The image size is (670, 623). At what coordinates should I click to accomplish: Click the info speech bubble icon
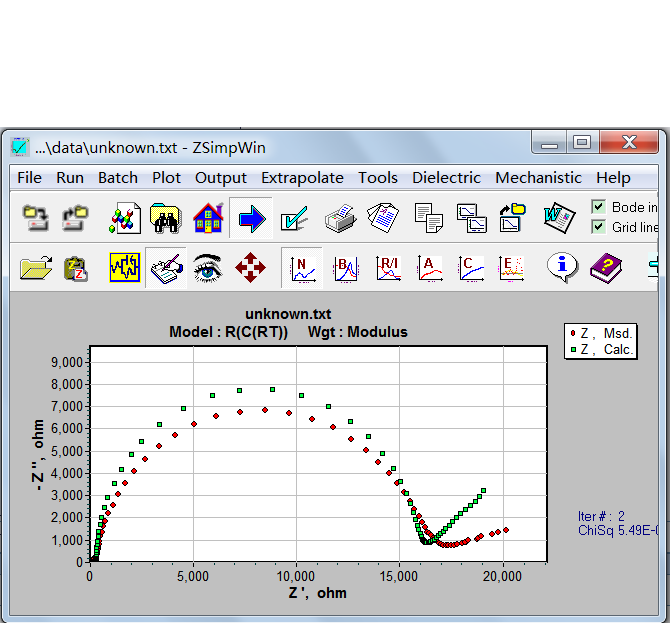tap(562, 267)
